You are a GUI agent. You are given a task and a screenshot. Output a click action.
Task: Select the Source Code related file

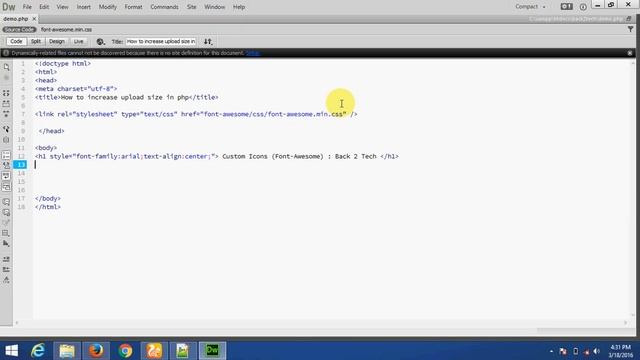click(19, 29)
